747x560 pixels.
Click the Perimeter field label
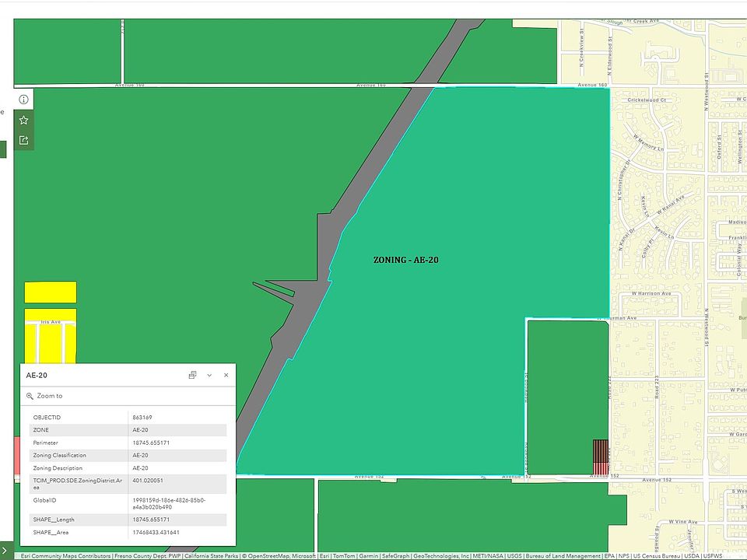tap(45, 443)
